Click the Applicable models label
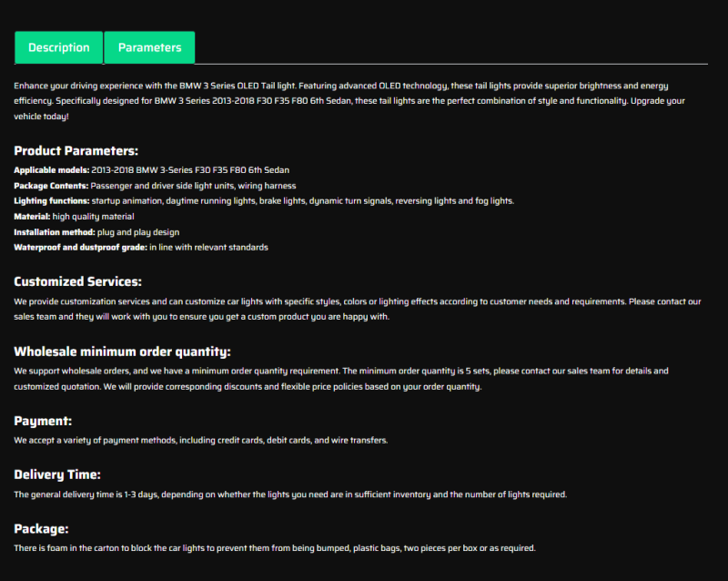Viewport: 728px width, 581px height. pos(51,170)
